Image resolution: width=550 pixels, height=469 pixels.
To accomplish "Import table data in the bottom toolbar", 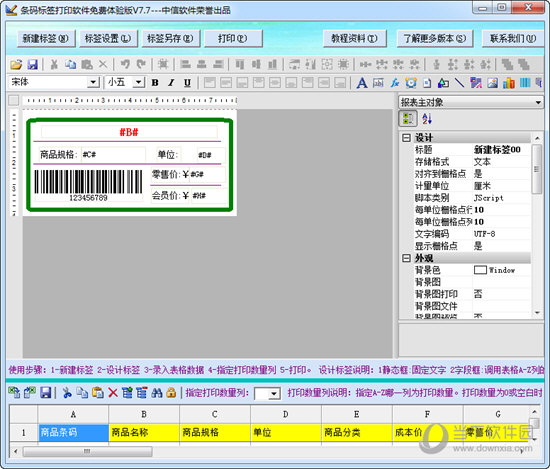I will tap(14, 393).
